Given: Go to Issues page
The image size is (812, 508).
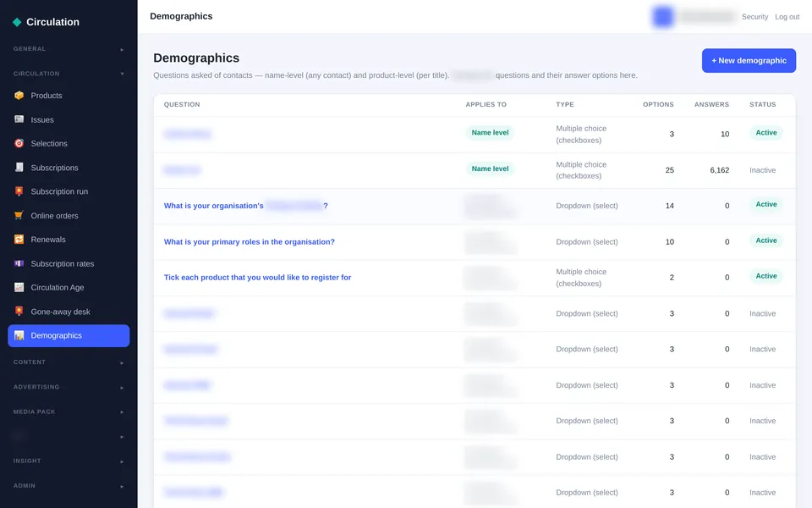Looking at the screenshot, I should (x=69, y=119).
